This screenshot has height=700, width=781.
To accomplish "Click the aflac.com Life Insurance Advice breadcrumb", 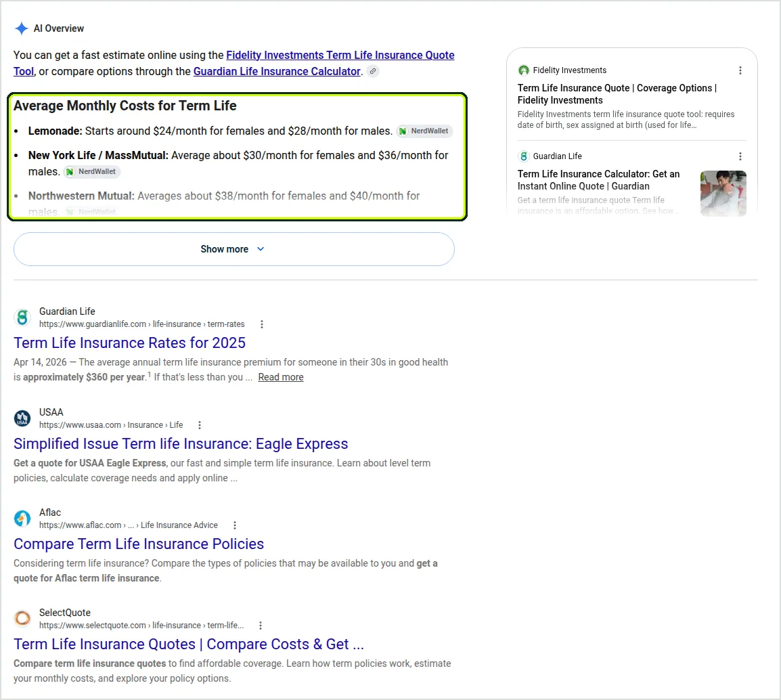I will [x=129, y=525].
